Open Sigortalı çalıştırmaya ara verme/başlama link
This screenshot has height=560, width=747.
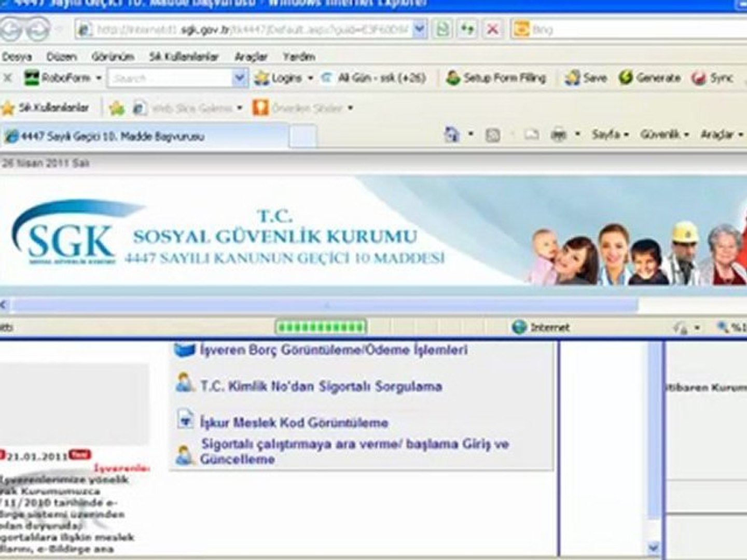355,451
